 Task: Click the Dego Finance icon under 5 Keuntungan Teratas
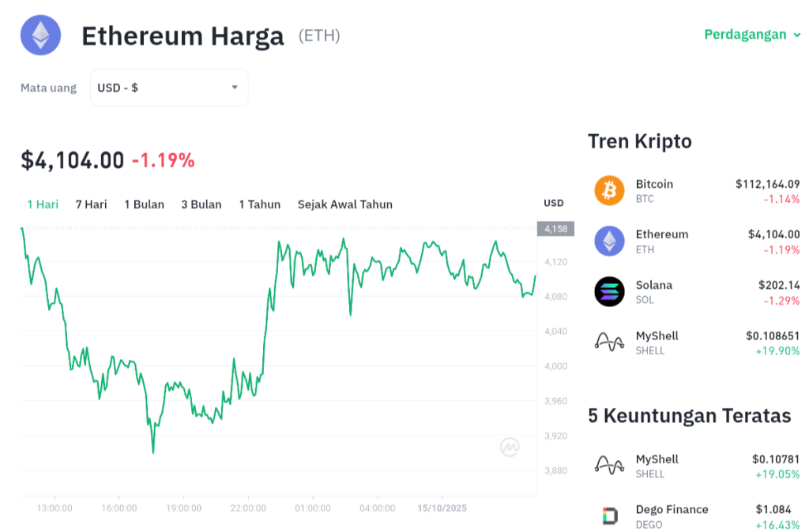(609, 516)
